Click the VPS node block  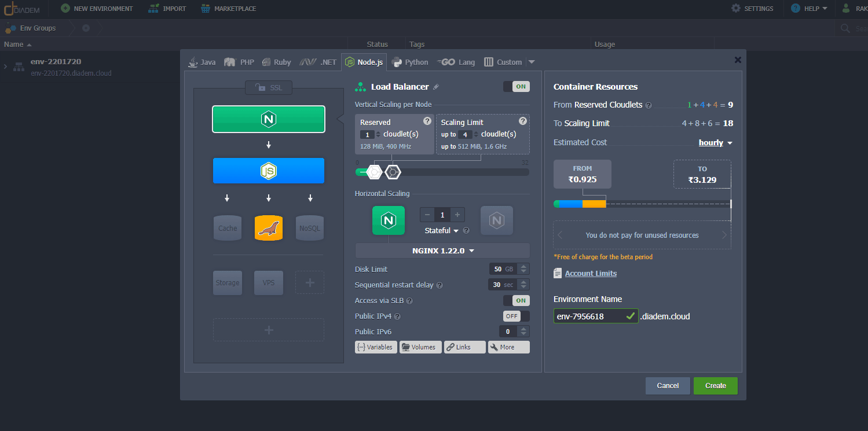pos(269,283)
